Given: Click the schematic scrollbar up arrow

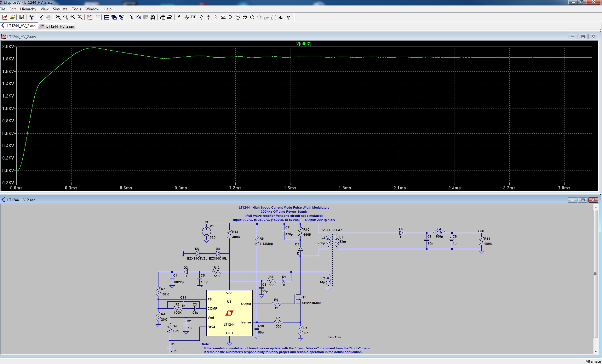Looking at the screenshot, I should [x=595, y=207].
